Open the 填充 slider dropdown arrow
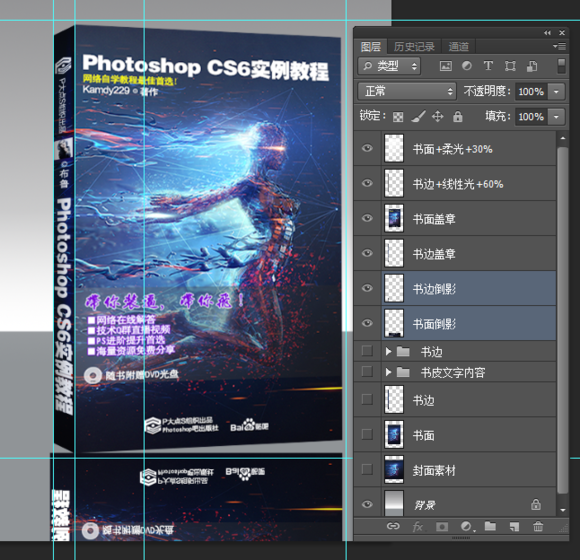Image resolution: width=580 pixels, height=560 pixels. point(556,117)
